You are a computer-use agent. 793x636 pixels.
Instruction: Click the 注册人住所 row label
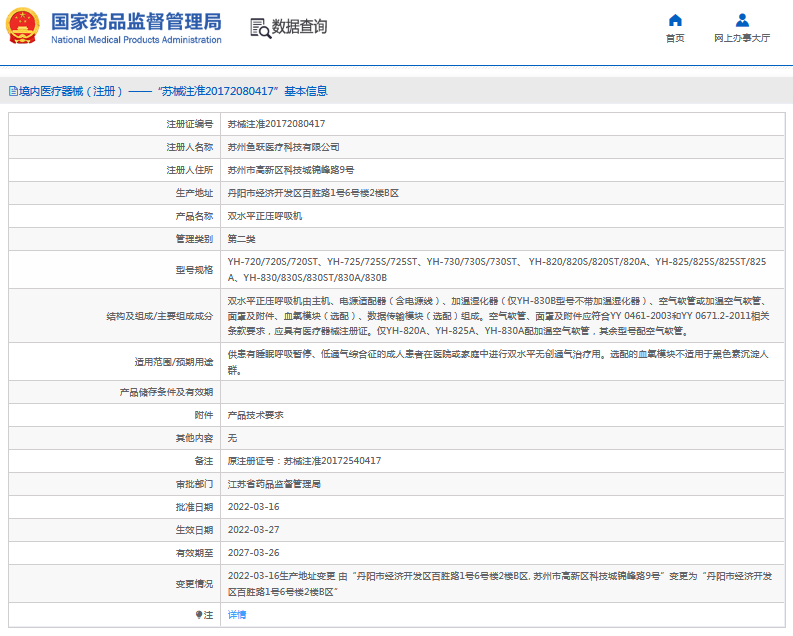pos(190,170)
